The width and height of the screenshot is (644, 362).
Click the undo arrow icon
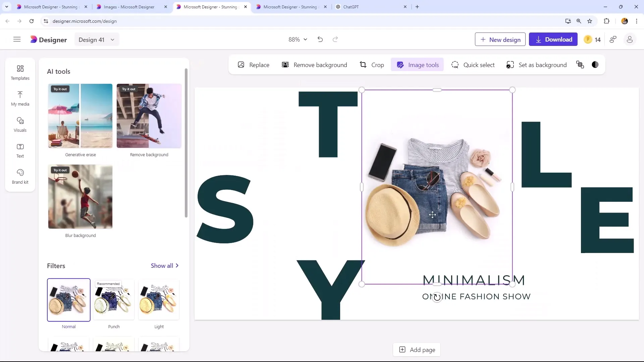(x=320, y=39)
